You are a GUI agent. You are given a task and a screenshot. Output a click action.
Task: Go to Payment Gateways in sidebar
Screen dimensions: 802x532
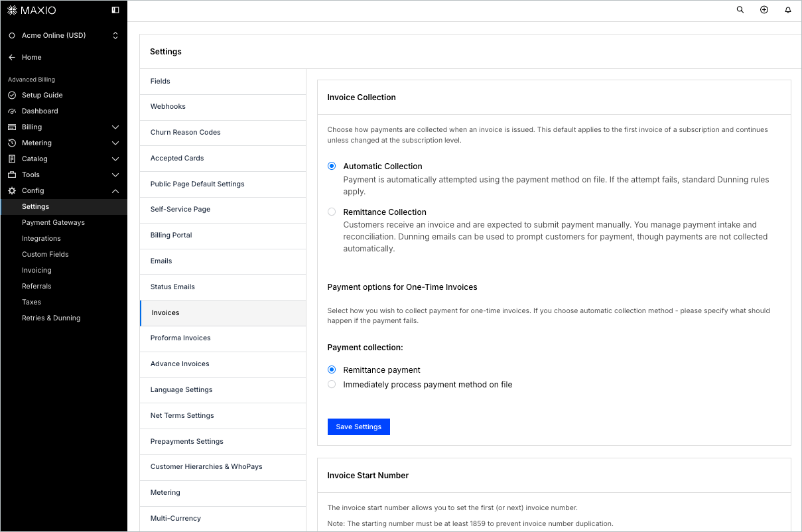pyautogui.click(x=53, y=222)
